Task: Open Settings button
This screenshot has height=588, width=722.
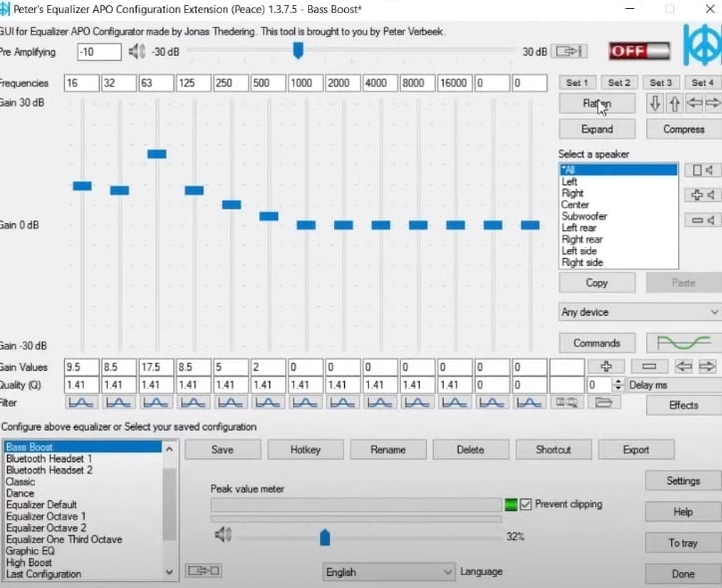Action: (683, 480)
